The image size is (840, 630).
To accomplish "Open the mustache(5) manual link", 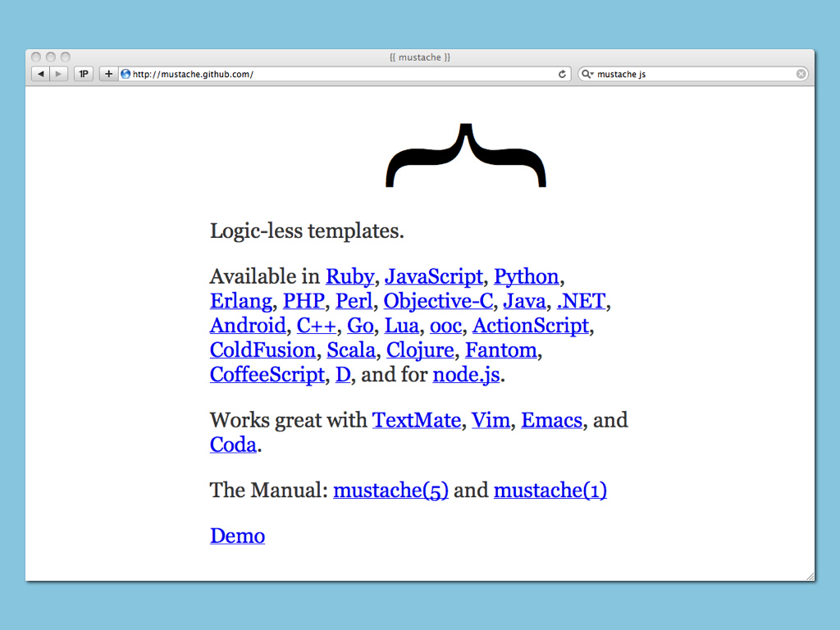I will [x=390, y=491].
